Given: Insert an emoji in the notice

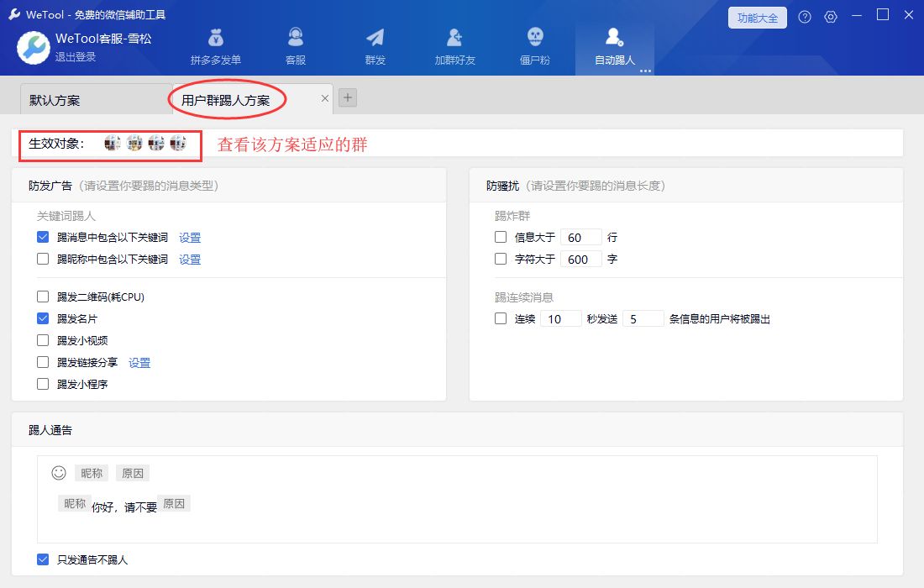Looking at the screenshot, I should tap(59, 473).
